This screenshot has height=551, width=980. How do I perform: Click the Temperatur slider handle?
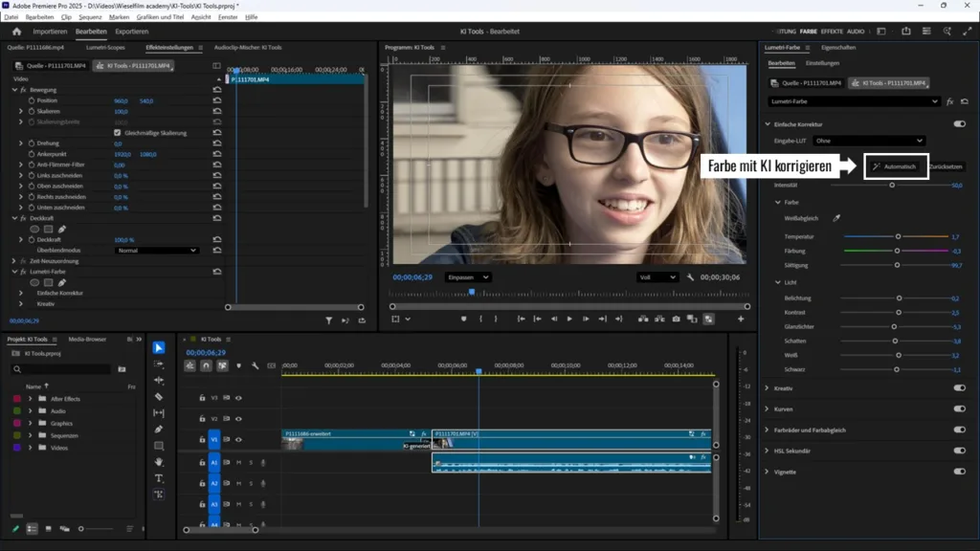pos(898,236)
